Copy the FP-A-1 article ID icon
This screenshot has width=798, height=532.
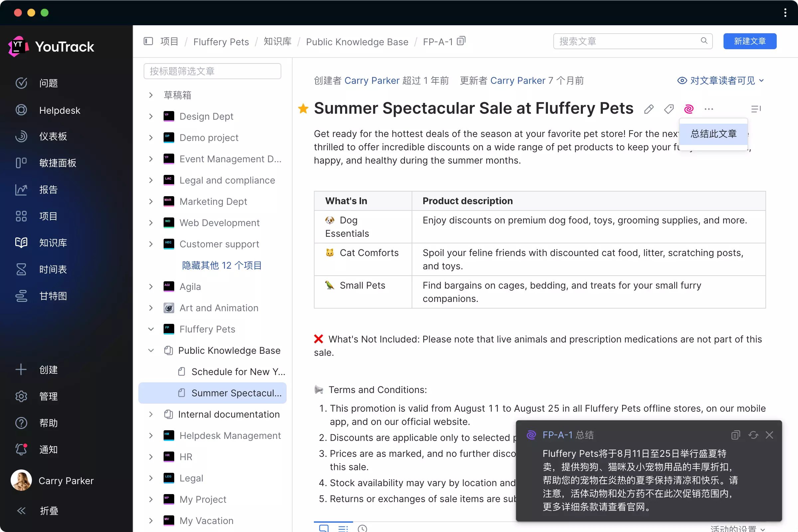(x=461, y=41)
